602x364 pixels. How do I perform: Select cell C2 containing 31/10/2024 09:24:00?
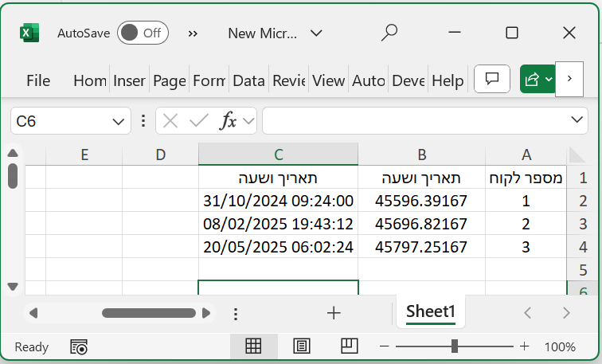pyautogui.click(x=278, y=201)
